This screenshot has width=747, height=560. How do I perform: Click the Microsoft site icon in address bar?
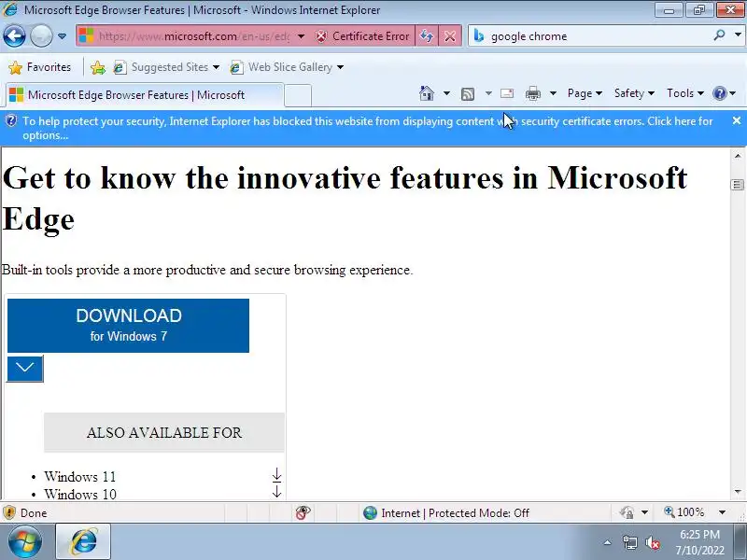coord(86,35)
